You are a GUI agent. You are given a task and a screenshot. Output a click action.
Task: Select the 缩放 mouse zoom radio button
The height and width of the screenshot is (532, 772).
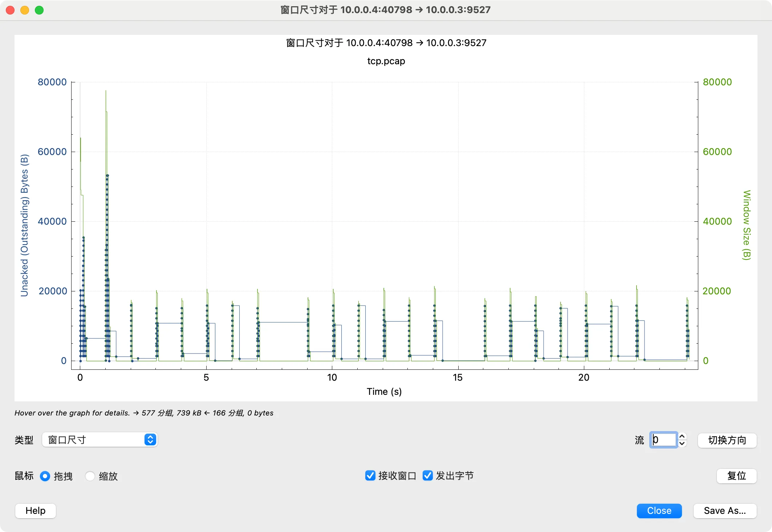pos(90,476)
